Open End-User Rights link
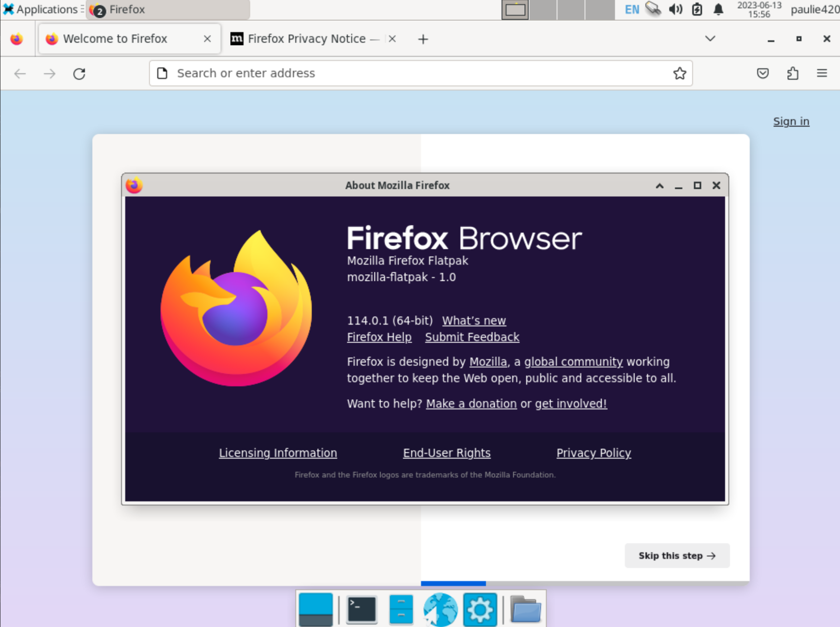Viewport: 840px width, 627px height. pyautogui.click(x=447, y=453)
